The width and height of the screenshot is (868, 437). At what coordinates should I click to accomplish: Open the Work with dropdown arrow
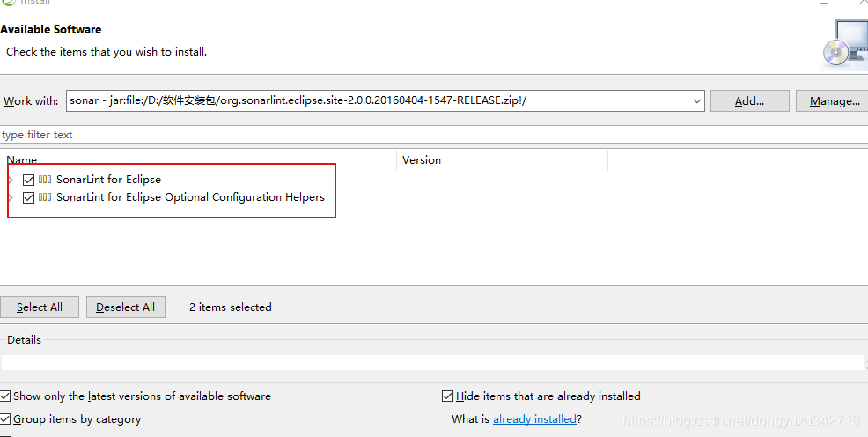tap(697, 101)
